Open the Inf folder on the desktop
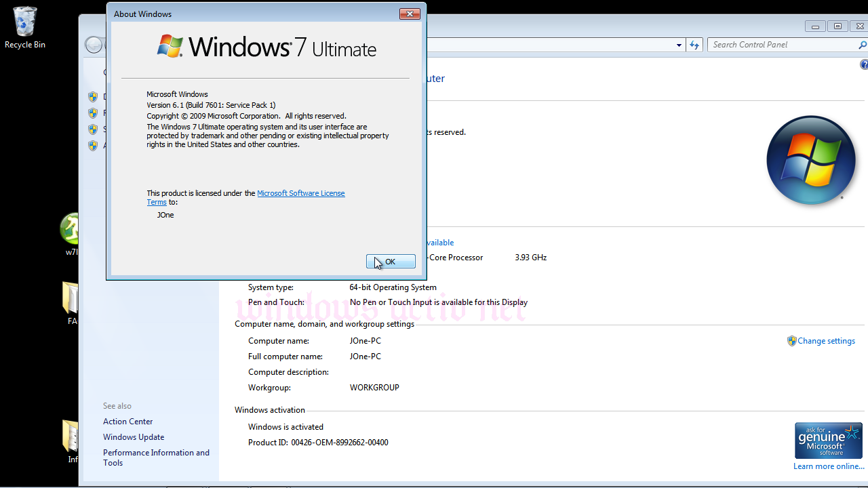The image size is (868, 488). pos(70,441)
